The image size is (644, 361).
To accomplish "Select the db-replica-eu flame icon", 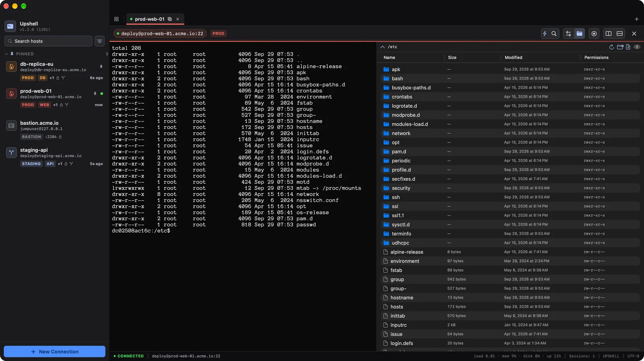I will click(11, 67).
